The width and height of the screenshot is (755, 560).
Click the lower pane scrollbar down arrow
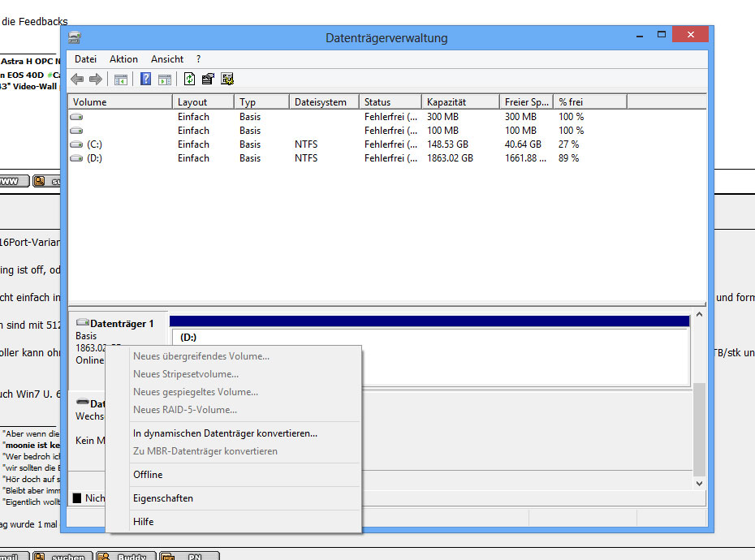(700, 483)
